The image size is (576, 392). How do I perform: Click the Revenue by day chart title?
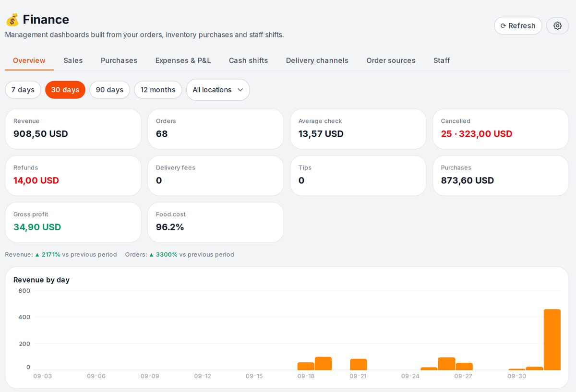[41, 280]
